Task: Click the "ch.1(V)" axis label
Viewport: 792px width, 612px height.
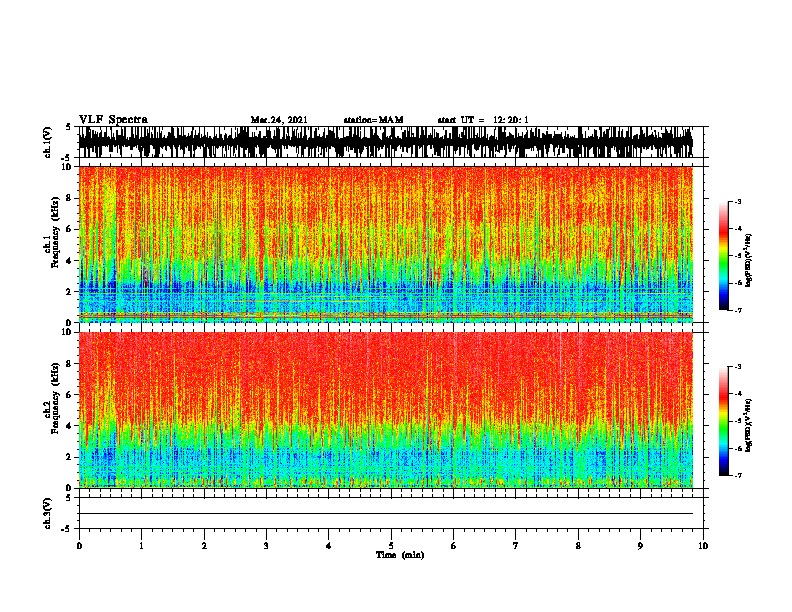Action: (x=48, y=142)
